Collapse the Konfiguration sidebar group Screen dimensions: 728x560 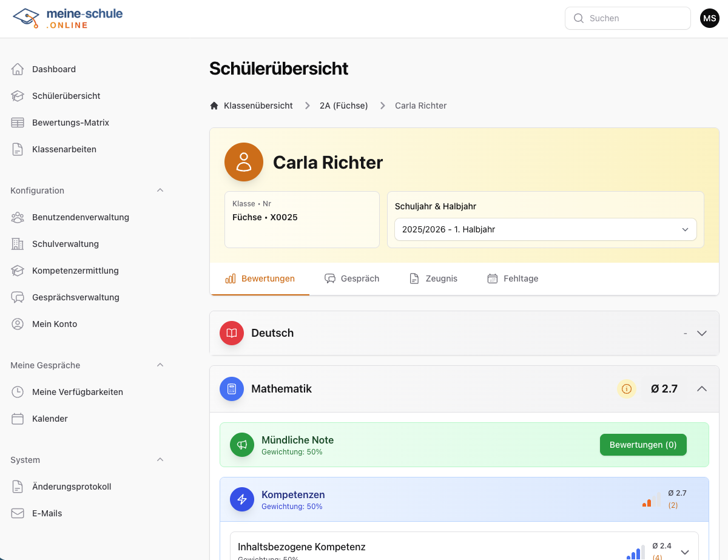point(160,190)
